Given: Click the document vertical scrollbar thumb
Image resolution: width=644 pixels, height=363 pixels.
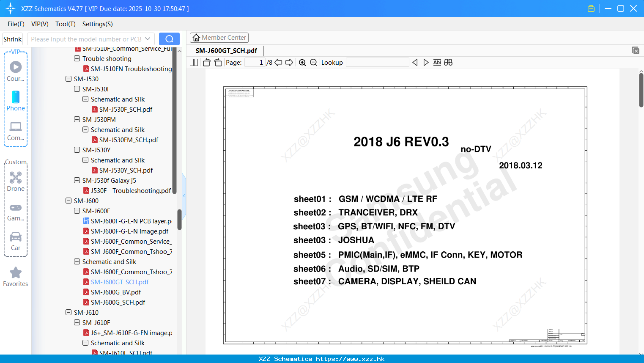Looking at the screenshot, I should (x=641, y=90).
